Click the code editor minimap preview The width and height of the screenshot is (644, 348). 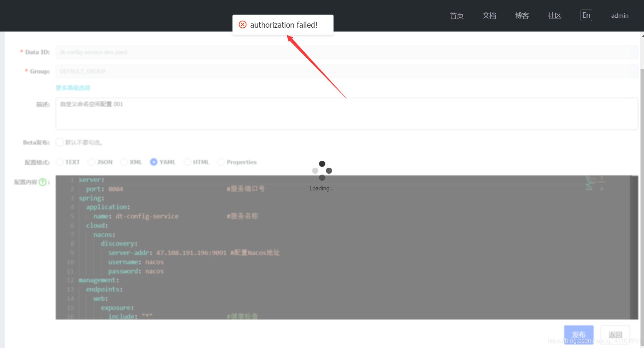coord(595,183)
